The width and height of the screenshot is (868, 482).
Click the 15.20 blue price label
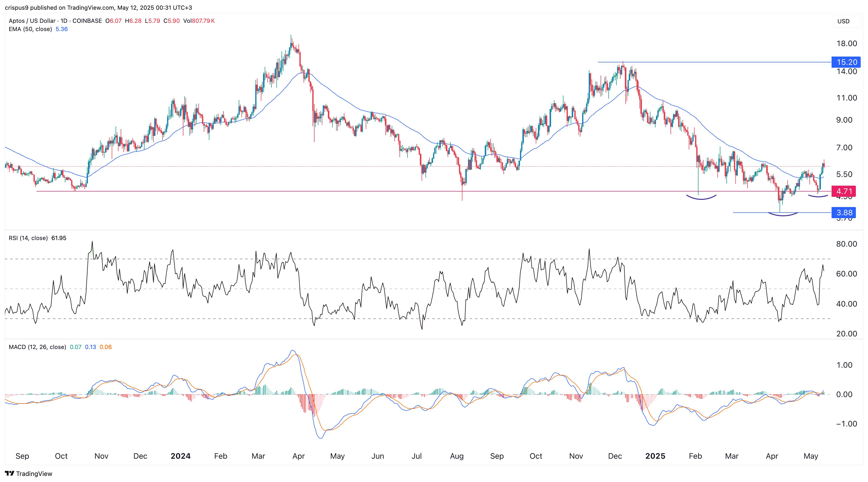tap(846, 62)
